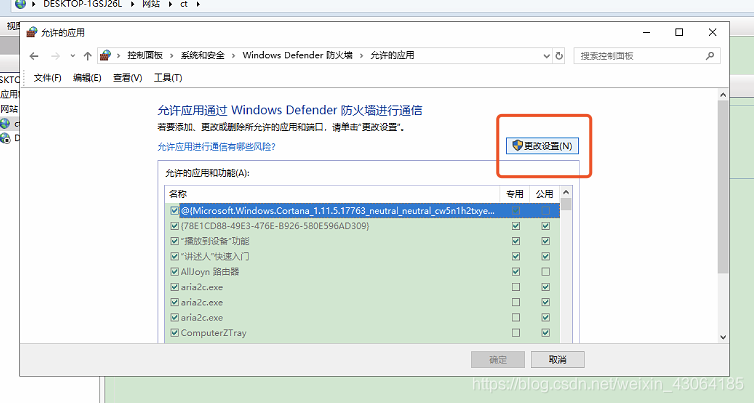
Task: Open the 工具(T) menu
Action: [168, 77]
